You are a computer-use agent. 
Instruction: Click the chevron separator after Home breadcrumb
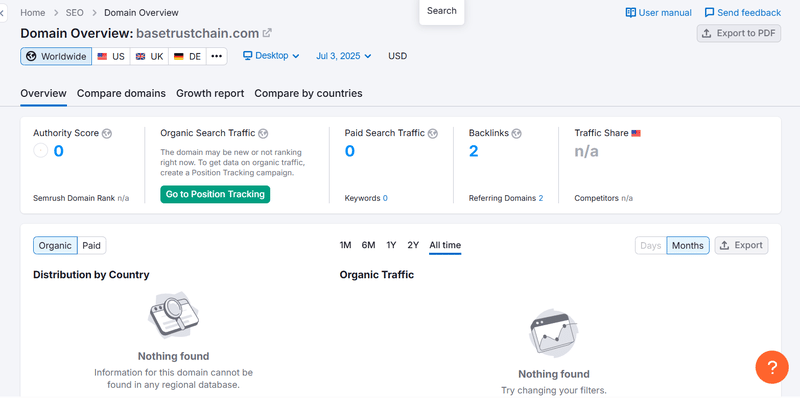[56, 13]
